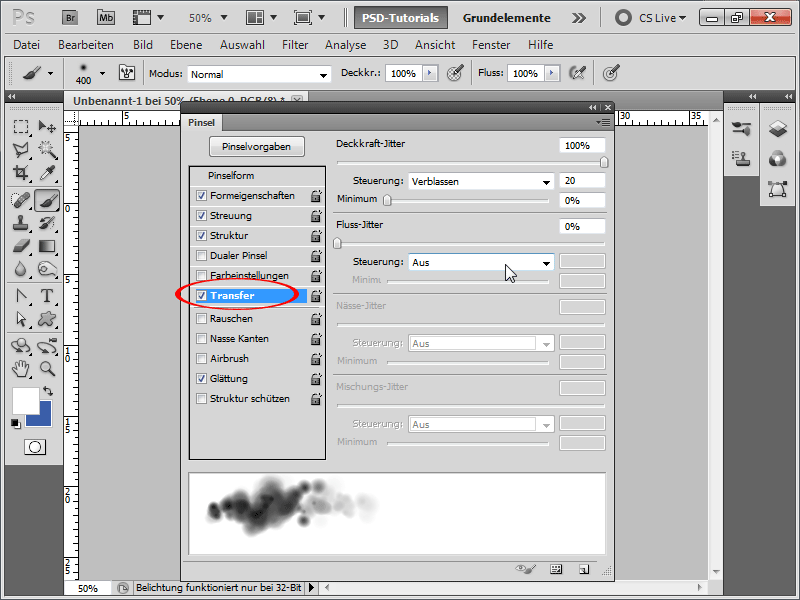Click the Pinselvorgaben button
Screen dimensions: 800x600
click(x=257, y=146)
